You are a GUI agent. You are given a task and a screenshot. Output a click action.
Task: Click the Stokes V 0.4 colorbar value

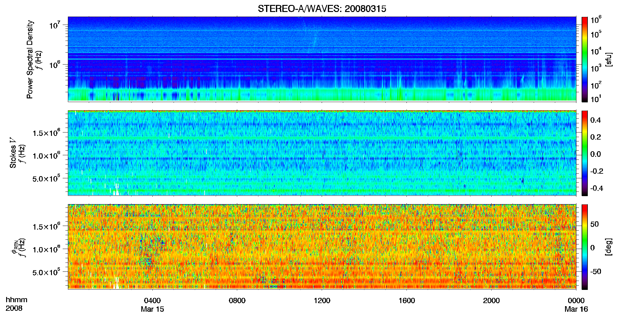[595, 120]
